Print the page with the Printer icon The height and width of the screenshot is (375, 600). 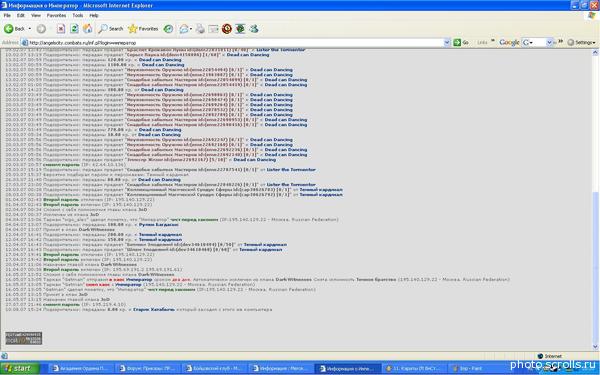(200, 29)
